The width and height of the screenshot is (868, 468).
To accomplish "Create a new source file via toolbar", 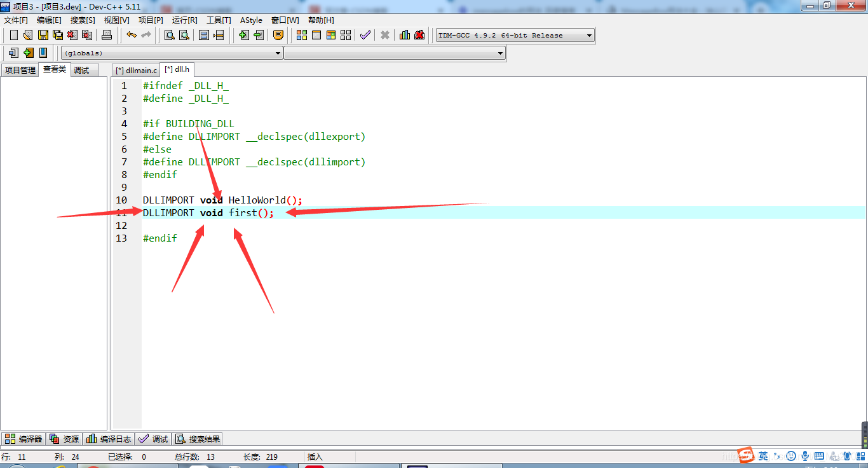I will click(x=13, y=35).
